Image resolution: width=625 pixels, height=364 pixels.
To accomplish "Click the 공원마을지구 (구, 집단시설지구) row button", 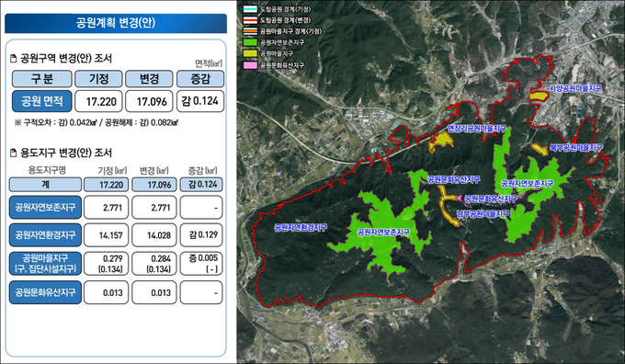I will [x=45, y=264].
